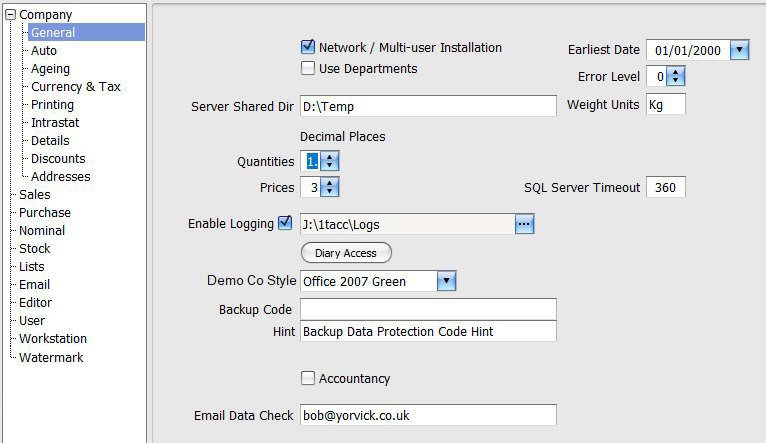Open the Printing settings page
The image size is (766, 443).
click(52, 105)
